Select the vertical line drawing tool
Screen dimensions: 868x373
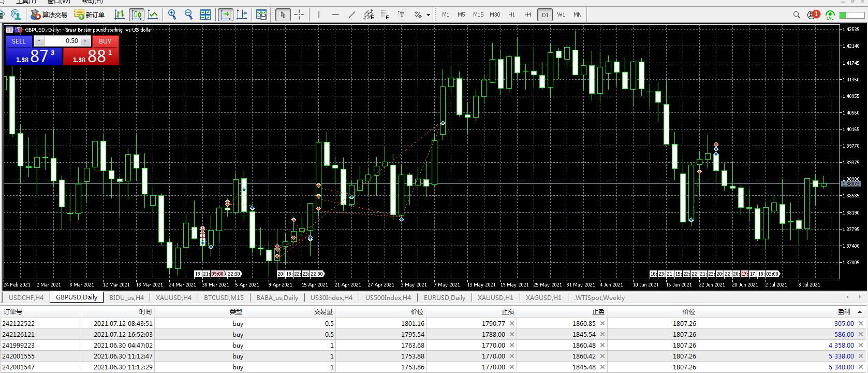click(x=319, y=15)
